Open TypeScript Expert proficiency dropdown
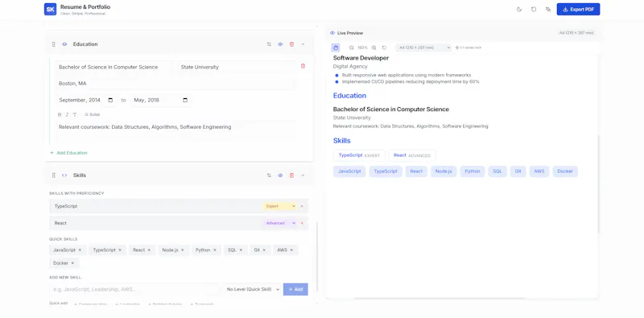 click(x=280, y=206)
